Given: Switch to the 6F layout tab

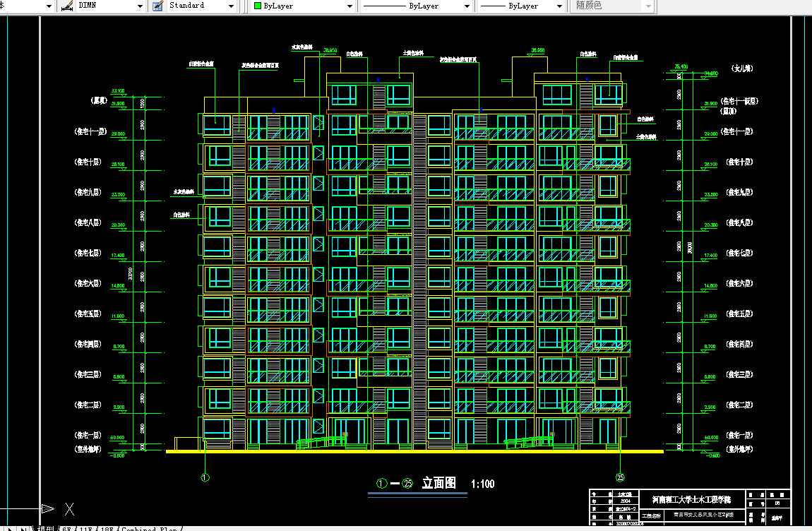Looking at the screenshot, I should [x=66, y=528].
